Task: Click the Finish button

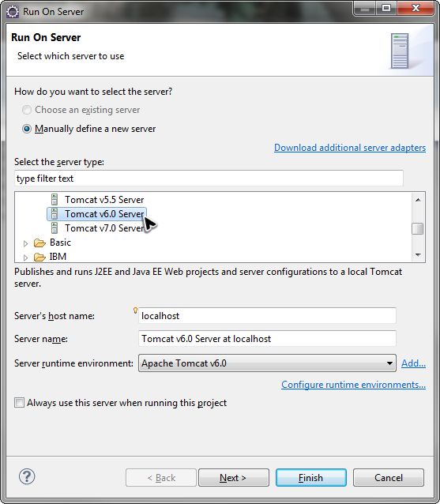Action: click(310, 478)
